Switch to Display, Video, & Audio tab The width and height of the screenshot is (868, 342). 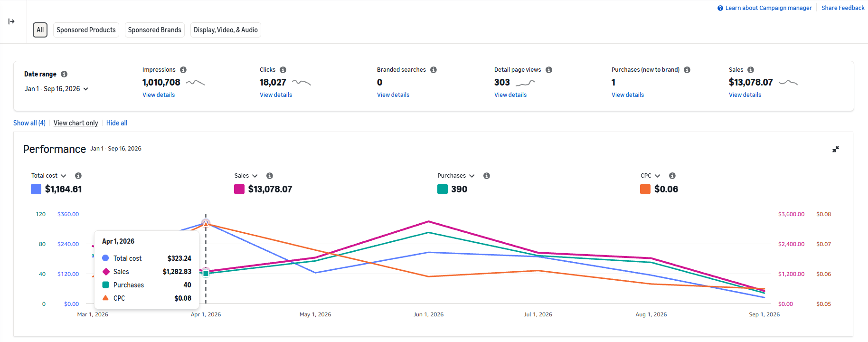pyautogui.click(x=226, y=30)
